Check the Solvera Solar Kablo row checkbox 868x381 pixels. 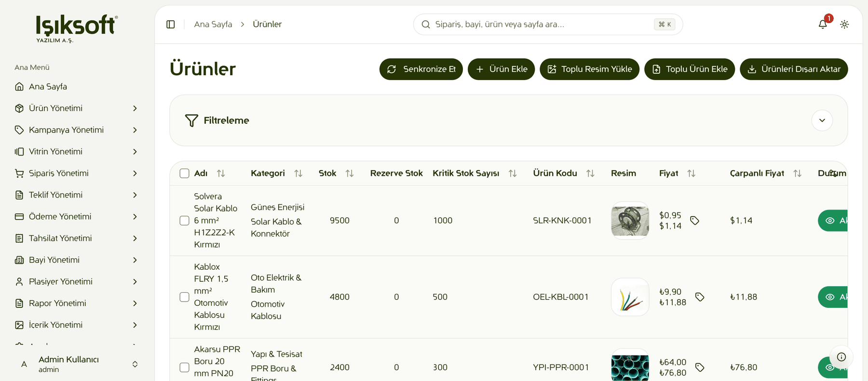click(x=184, y=221)
